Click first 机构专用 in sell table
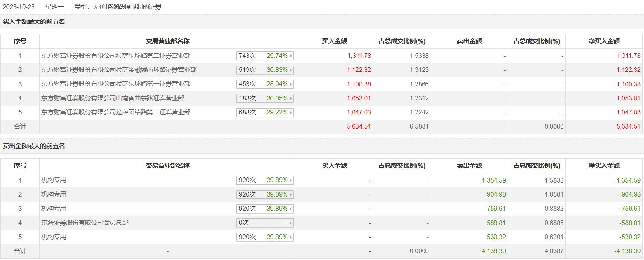The image size is (644, 260). (54, 180)
